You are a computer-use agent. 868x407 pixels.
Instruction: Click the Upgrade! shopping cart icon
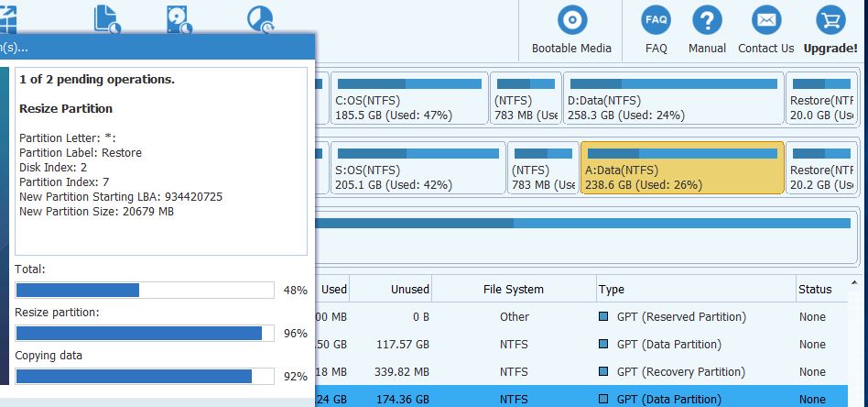(830, 20)
